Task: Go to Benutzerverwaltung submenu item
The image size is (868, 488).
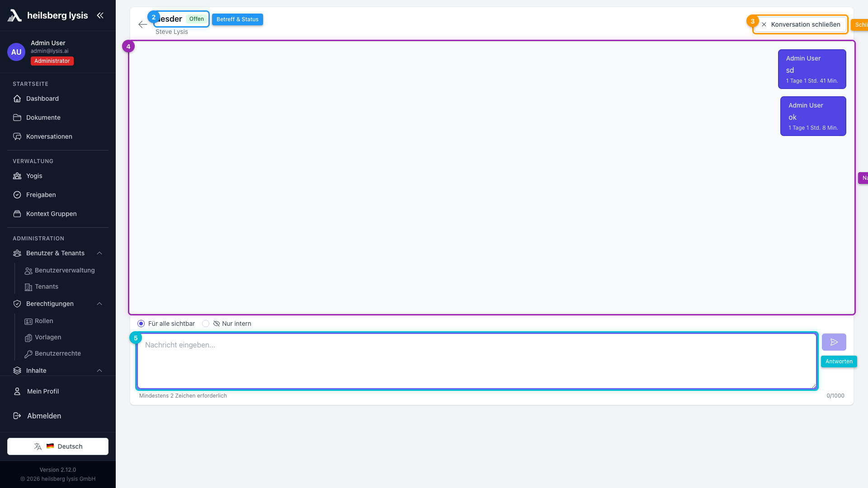Action: tap(65, 270)
